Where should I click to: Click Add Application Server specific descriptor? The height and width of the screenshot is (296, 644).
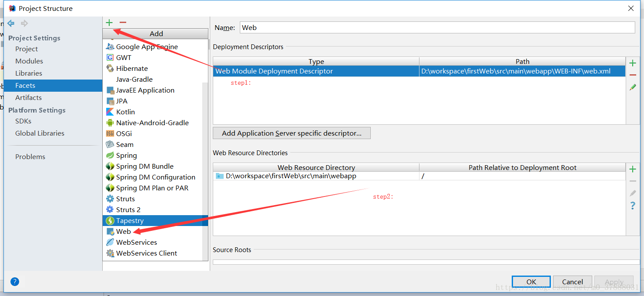pos(292,133)
